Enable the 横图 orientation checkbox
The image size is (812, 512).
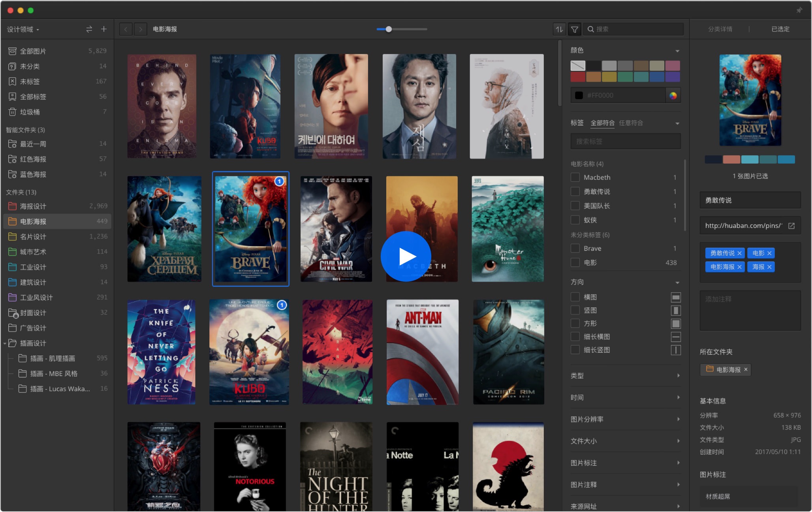575,297
